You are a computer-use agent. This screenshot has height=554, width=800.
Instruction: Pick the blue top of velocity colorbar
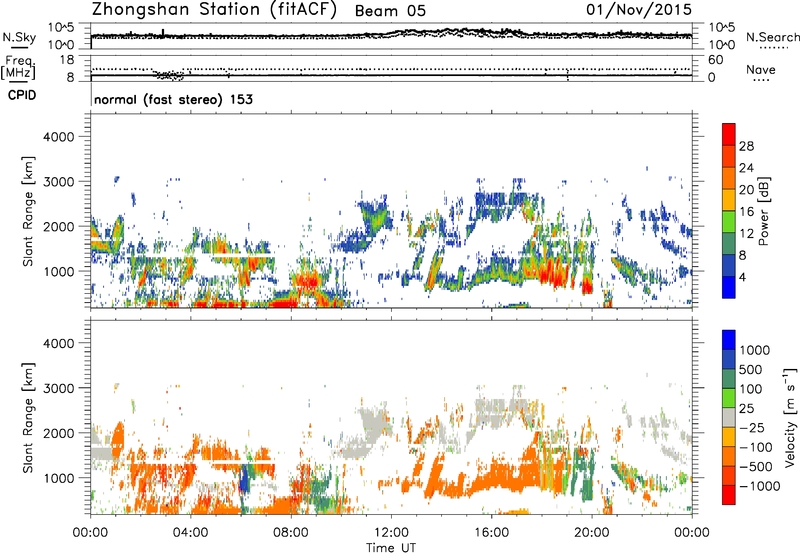[x=729, y=340]
